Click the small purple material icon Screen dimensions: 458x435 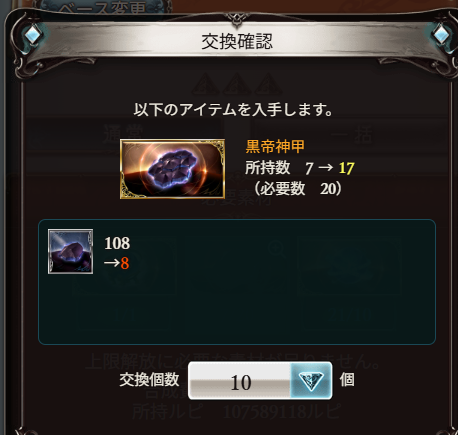pyautogui.click(x=70, y=251)
